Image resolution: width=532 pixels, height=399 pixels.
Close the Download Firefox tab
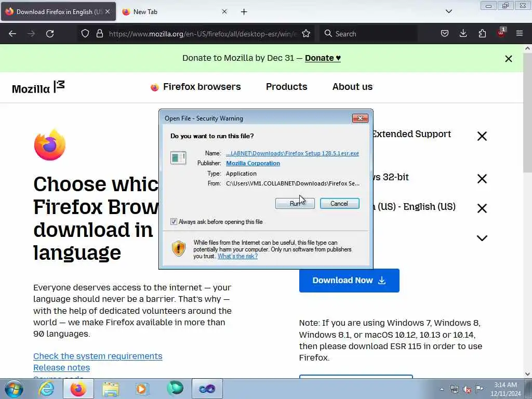pyautogui.click(x=108, y=11)
